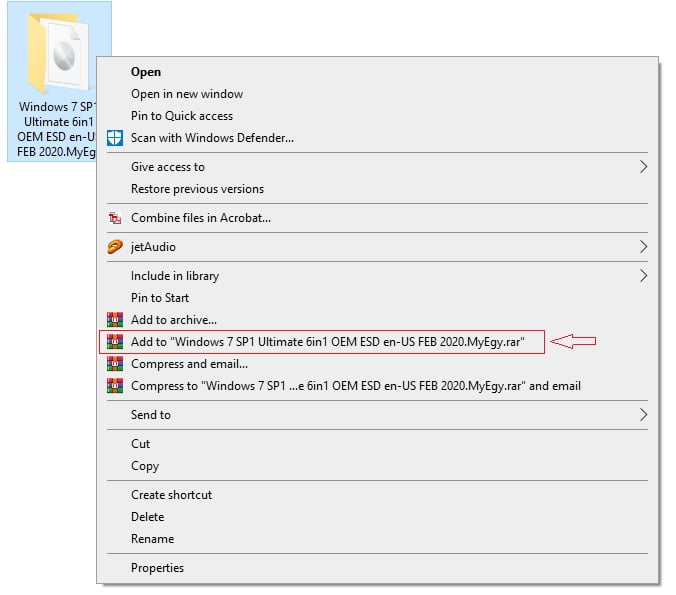Select the Windows 7 SP1 folder icon
The height and width of the screenshot is (595, 676).
[x=59, y=53]
